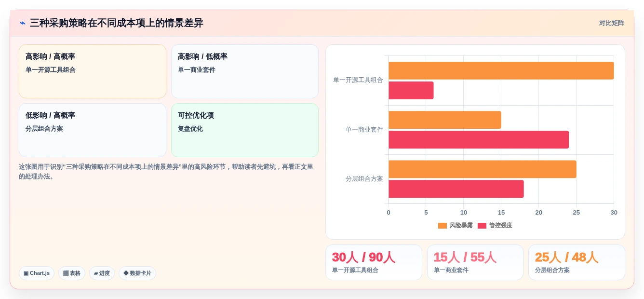Open the 25人 / 48人 stat card

pos(577,262)
